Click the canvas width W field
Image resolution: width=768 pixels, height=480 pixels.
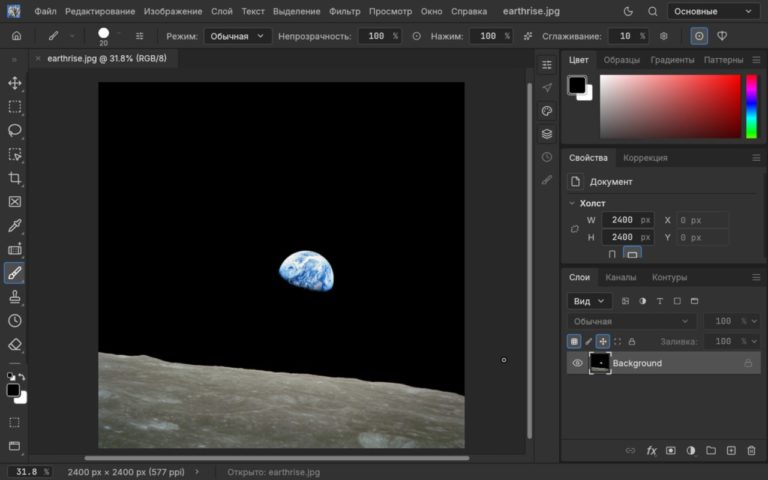coord(627,220)
